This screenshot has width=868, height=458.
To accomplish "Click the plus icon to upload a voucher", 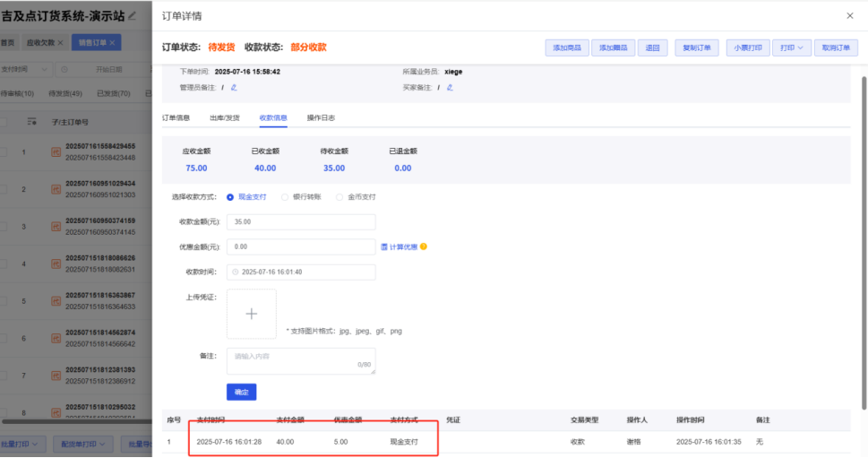I will coord(252,314).
